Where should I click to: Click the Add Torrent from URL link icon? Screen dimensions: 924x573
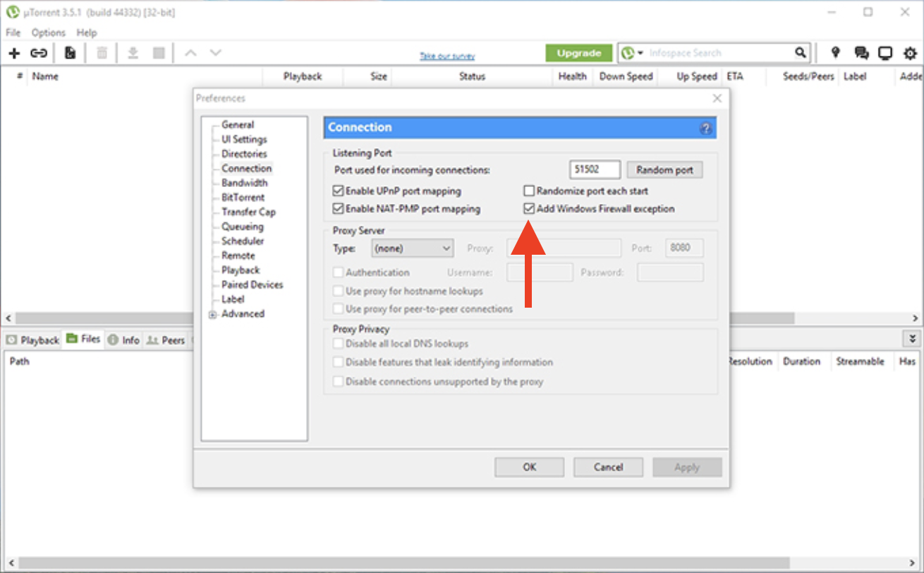39,53
